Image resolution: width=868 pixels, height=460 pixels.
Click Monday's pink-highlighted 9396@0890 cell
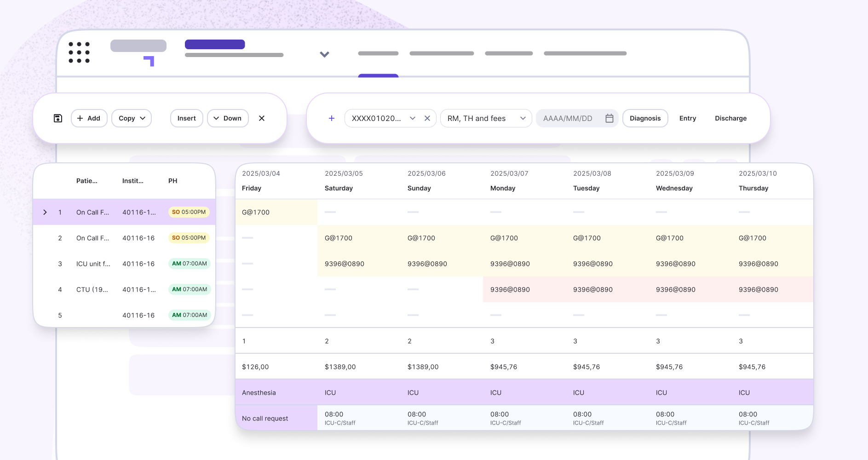pyautogui.click(x=524, y=289)
